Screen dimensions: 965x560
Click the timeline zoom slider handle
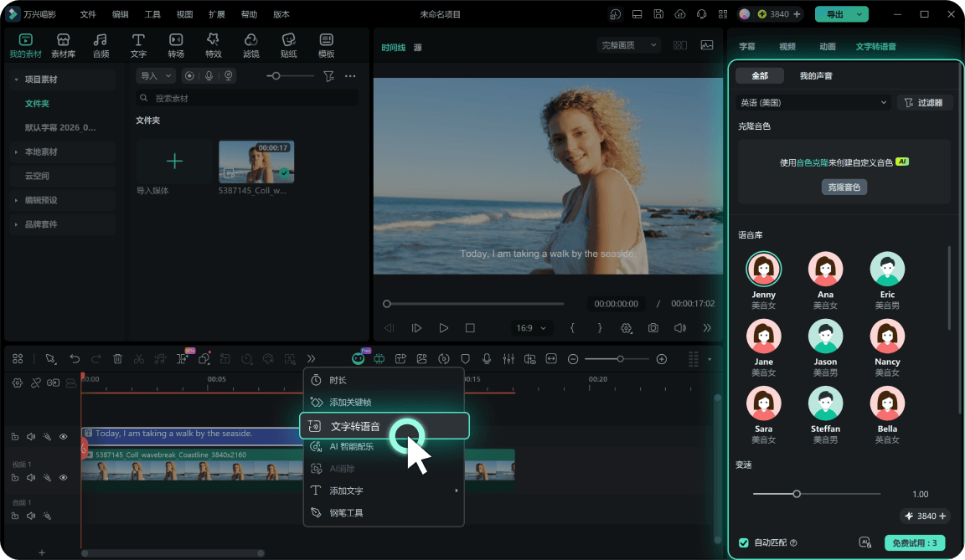point(621,359)
